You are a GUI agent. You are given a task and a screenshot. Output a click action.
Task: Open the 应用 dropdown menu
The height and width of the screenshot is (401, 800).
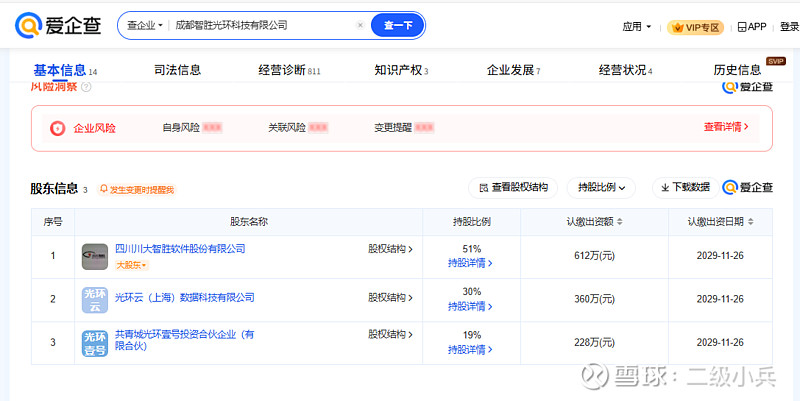pos(637,27)
